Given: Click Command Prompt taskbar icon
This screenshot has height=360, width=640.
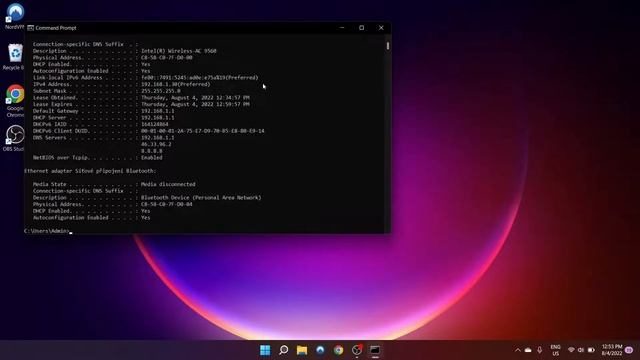Looking at the screenshot, I should [375, 350].
